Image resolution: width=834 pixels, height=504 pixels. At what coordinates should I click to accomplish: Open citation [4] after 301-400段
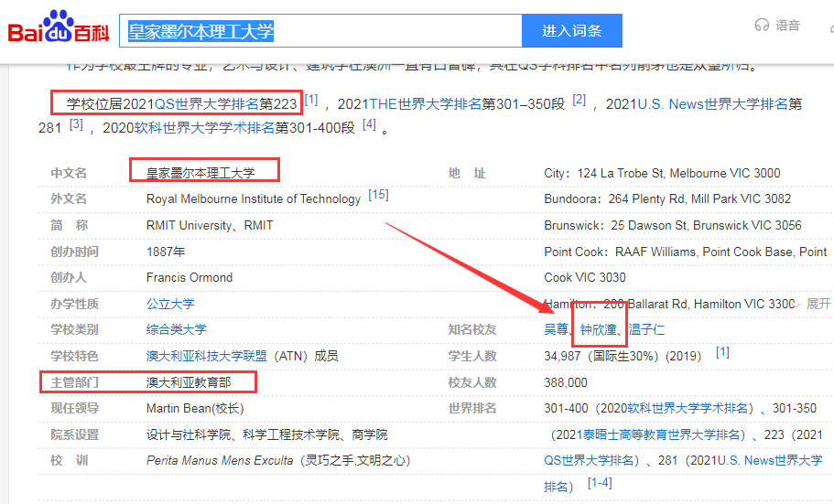click(x=369, y=123)
